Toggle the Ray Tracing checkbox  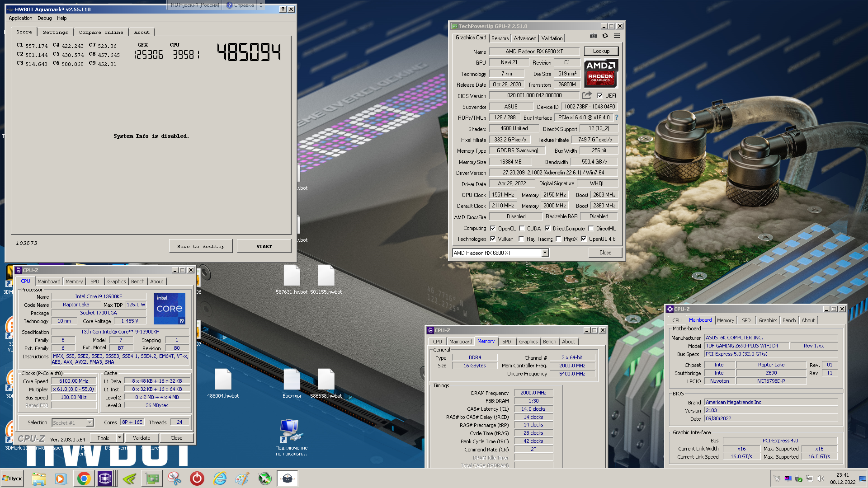(521, 239)
